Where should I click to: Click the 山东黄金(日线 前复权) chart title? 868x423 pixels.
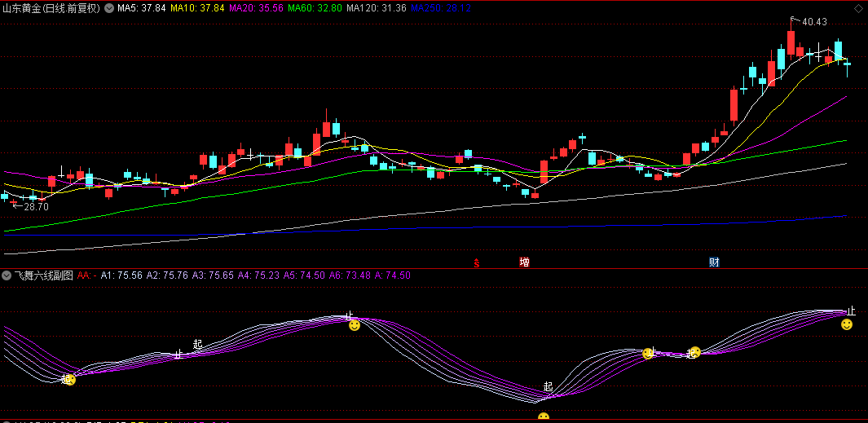point(51,8)
